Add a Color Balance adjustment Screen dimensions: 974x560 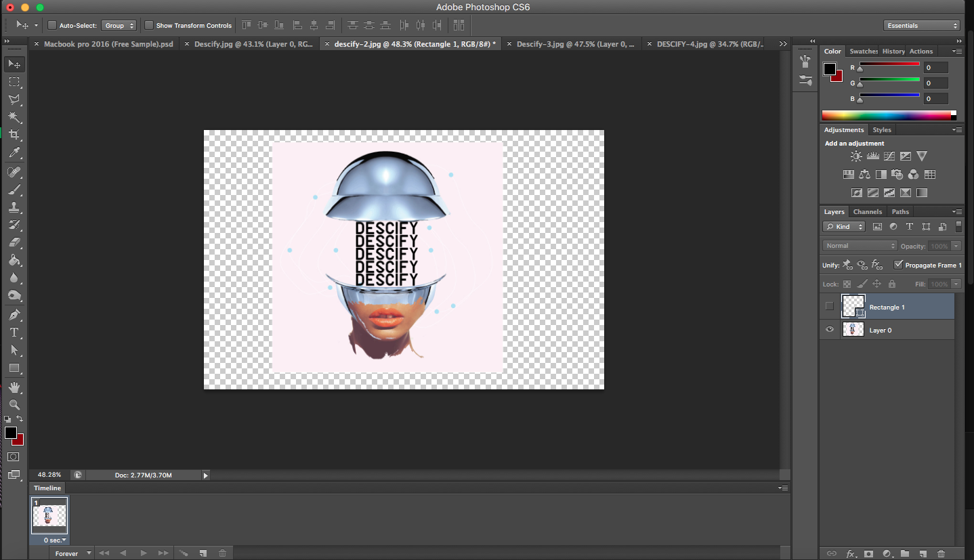(x=864, y=175)
